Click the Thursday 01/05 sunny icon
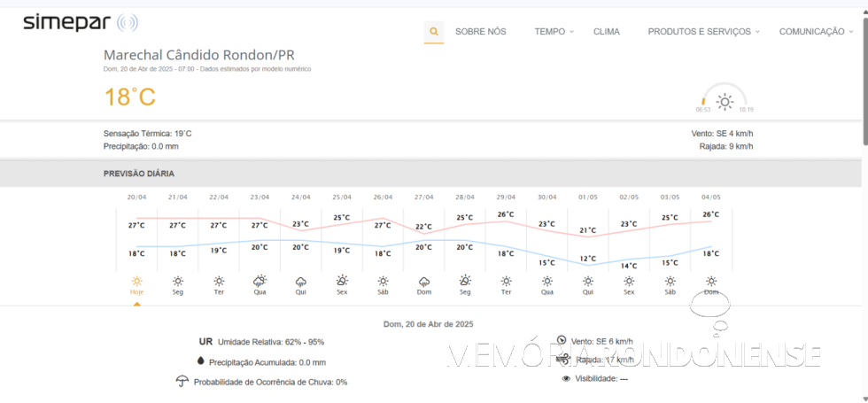Viewport: 868px width, 403px height. tap(588, 281)
